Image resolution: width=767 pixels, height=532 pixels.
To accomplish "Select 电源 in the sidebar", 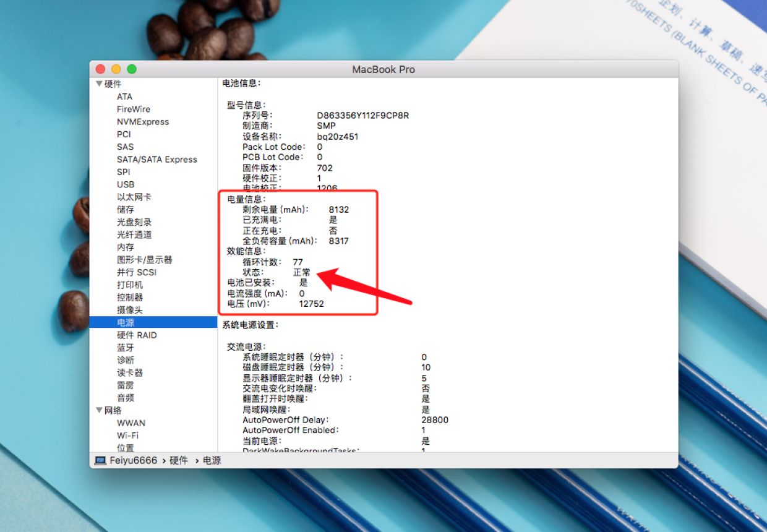I will coord(153,322).
